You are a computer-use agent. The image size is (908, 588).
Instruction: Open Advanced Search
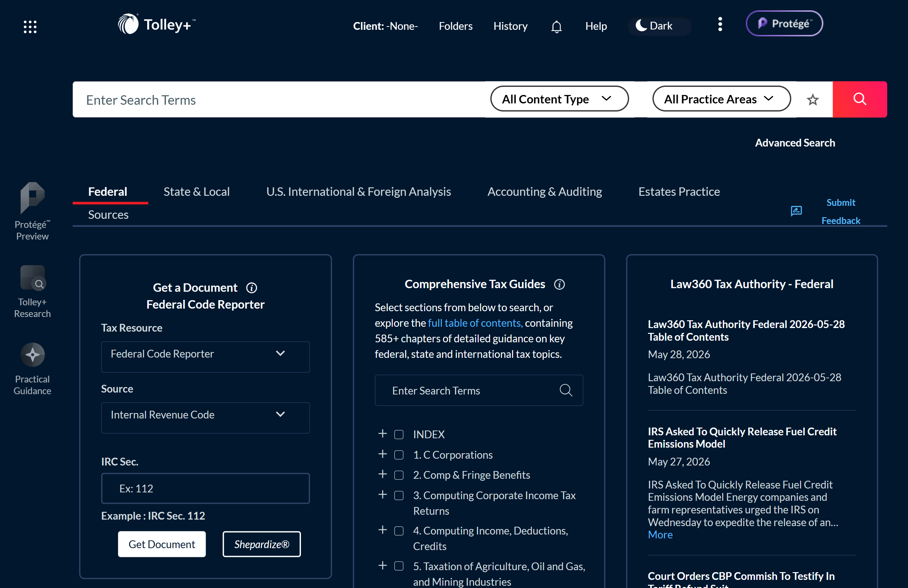coord(795,143)
